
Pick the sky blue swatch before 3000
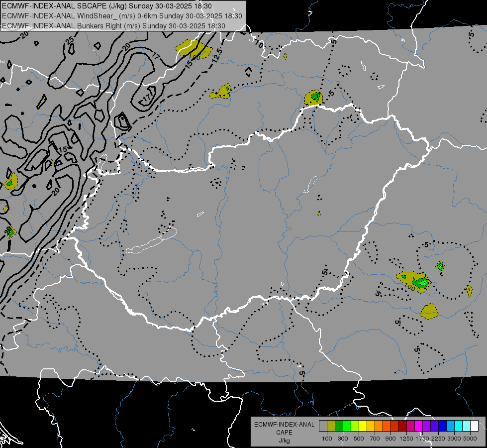pos(450,426)
